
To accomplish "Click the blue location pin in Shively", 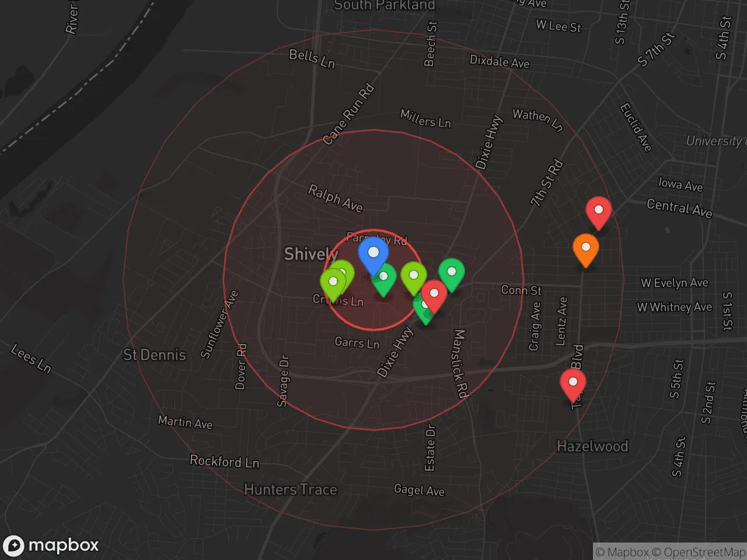I will tap(373, 254).
